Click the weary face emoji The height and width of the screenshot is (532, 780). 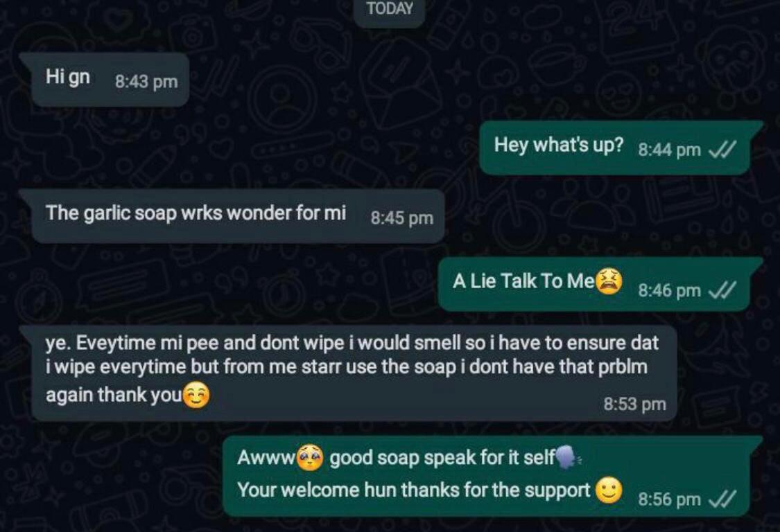(x=609, y=281)
